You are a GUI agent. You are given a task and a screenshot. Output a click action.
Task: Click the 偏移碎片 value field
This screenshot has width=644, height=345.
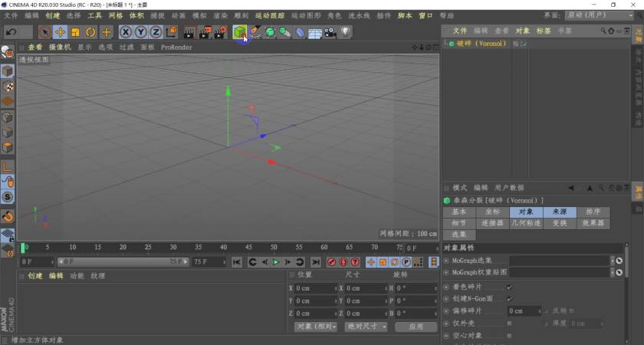pos(524,311)
